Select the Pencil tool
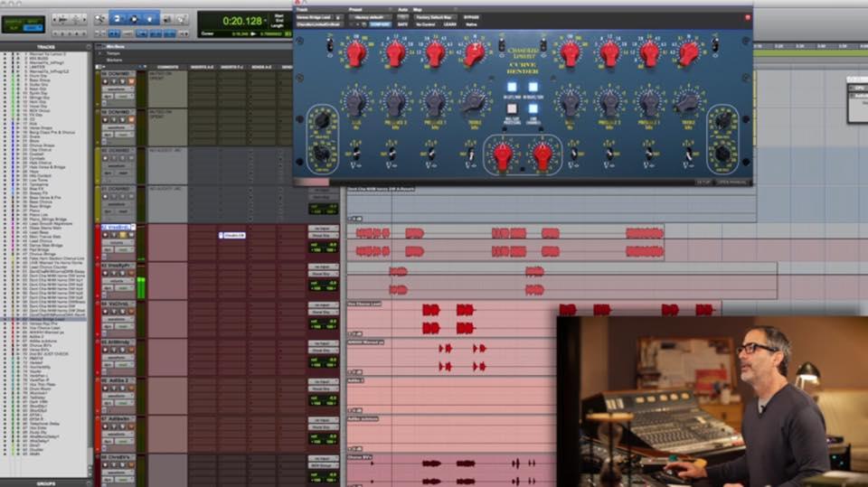 coord(182,20)
